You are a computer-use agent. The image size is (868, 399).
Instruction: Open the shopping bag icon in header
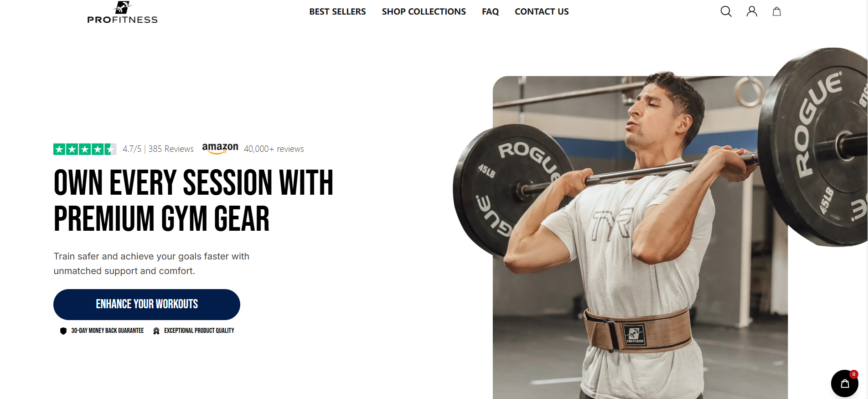(777, 11)
